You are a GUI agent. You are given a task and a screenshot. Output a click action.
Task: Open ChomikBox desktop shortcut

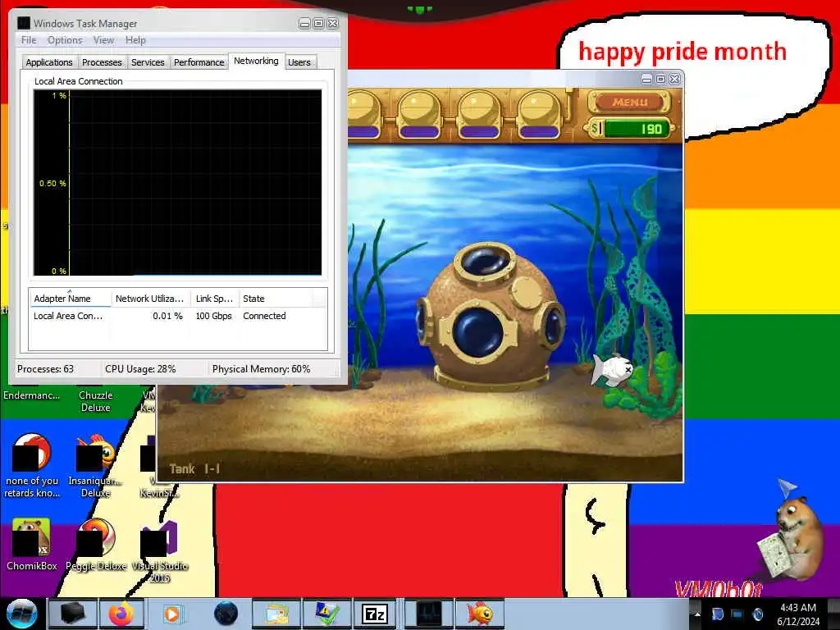31,545
